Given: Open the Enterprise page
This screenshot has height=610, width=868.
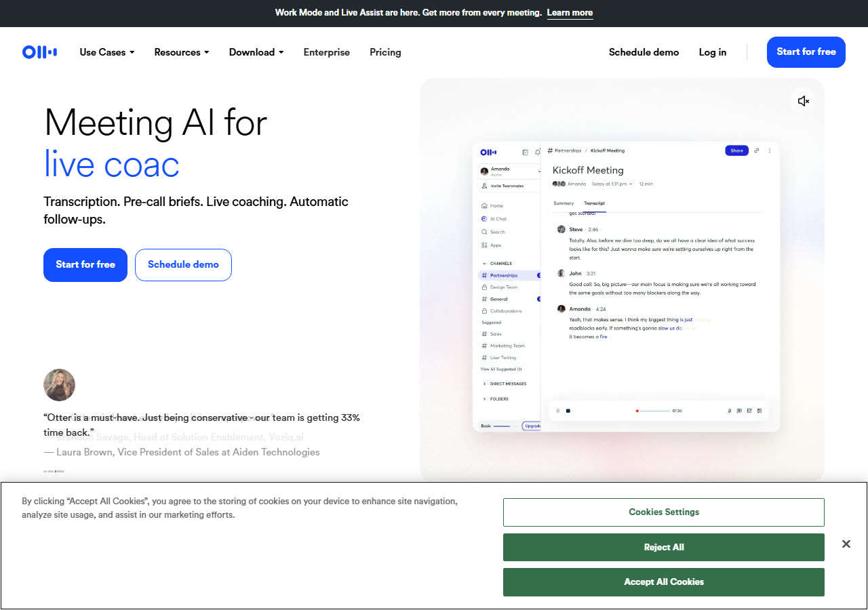Looking at the screenshot, I should [327, 52].
